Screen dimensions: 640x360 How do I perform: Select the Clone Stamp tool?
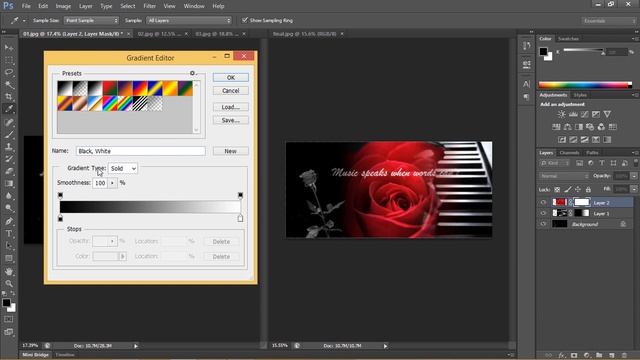[9, 147]
